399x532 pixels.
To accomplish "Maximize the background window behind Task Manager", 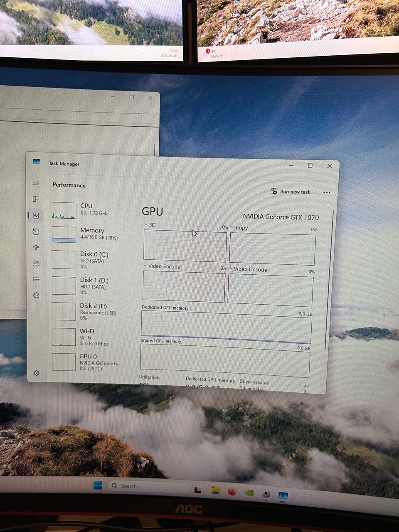I will tap(132, 97).
